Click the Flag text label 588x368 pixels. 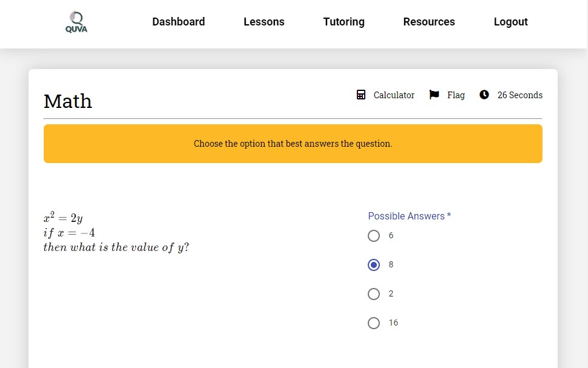456,95
